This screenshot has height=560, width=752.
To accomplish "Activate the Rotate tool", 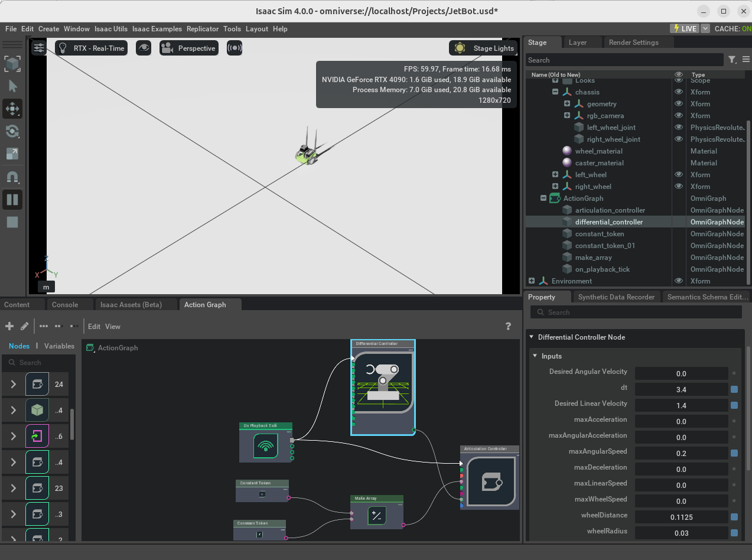I will 12,131.
